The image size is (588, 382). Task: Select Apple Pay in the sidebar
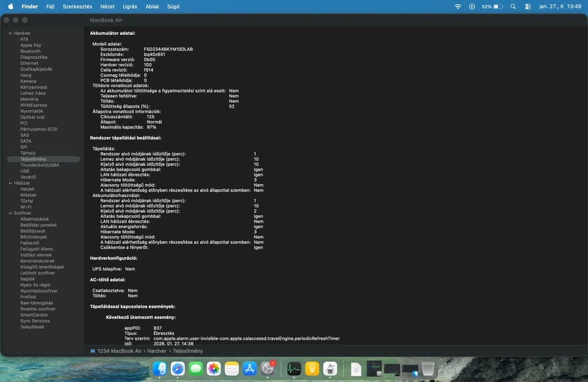point(31,45)
